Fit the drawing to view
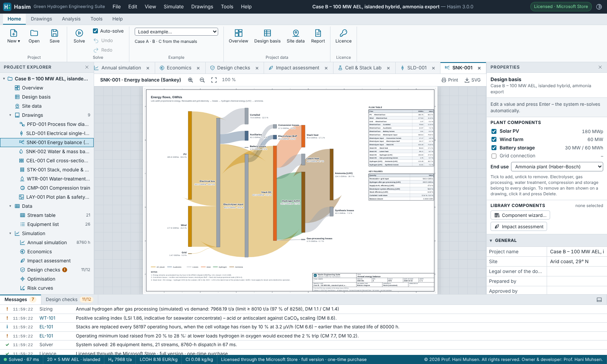The width and height of the screenshot is (607, 364). tap(214, 80)
